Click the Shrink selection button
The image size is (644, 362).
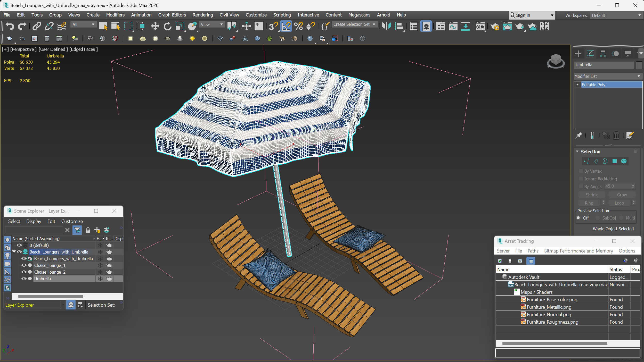pos(592,195)
